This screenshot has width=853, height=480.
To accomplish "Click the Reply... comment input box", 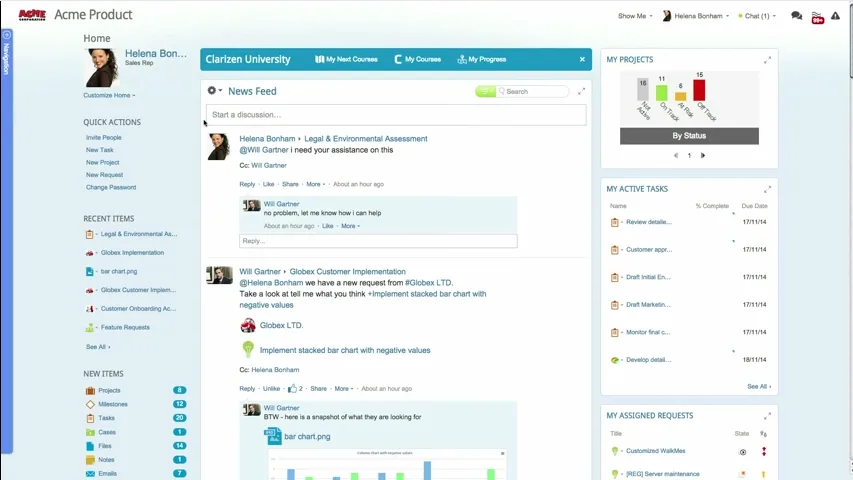I will coord(378,241).
